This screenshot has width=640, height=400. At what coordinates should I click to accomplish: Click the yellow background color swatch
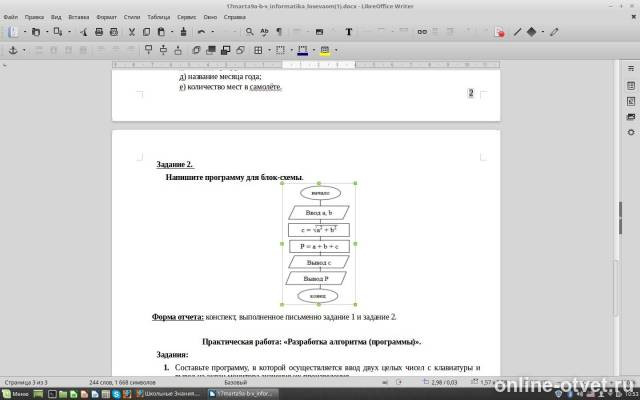click(x=324, y=51)
